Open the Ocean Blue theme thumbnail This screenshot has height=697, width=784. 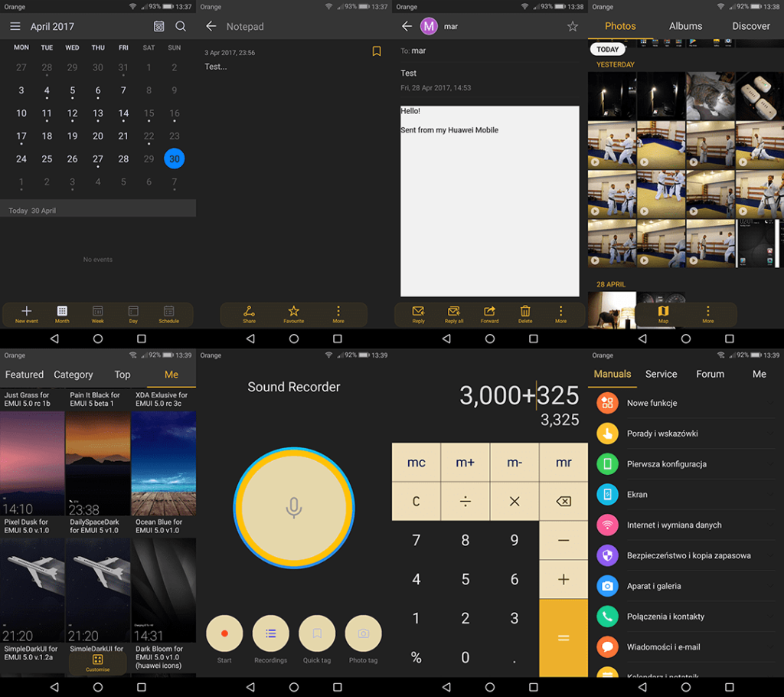pos(163,463)
